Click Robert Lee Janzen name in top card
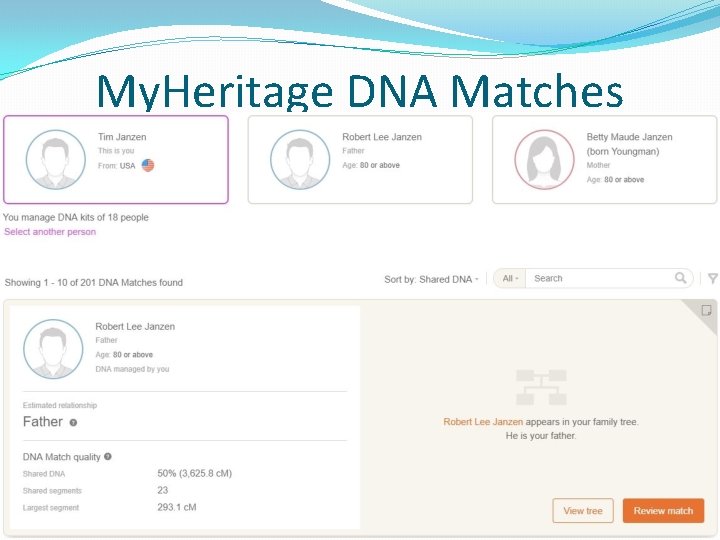Viewport: 720px width, 540px height. 382,137
